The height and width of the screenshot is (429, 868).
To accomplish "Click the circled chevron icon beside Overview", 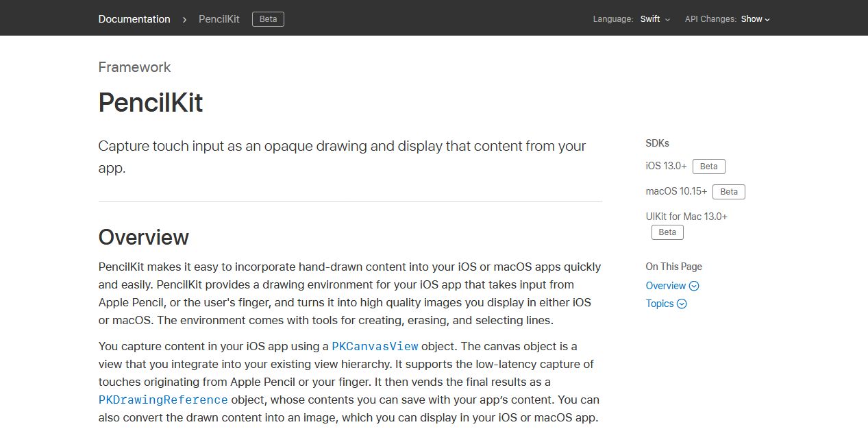I will tap(694, 286).
